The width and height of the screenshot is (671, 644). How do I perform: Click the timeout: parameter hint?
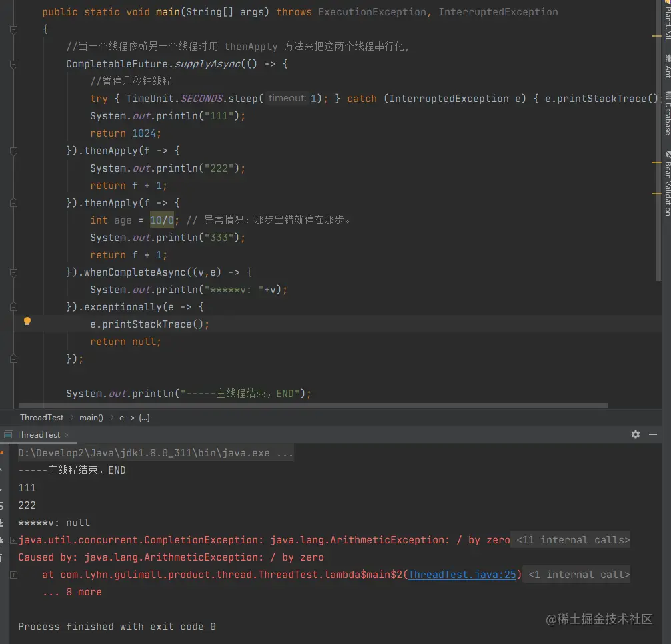[x=287, y=98]
